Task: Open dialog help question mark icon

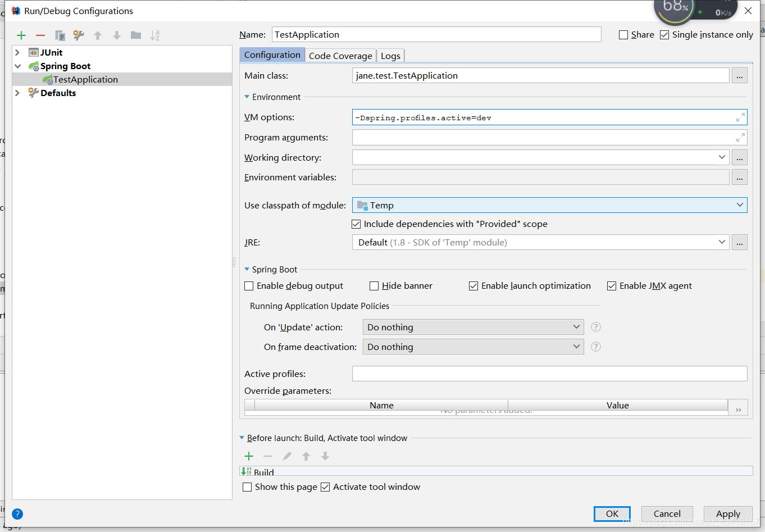Action: tap(17, 513)
